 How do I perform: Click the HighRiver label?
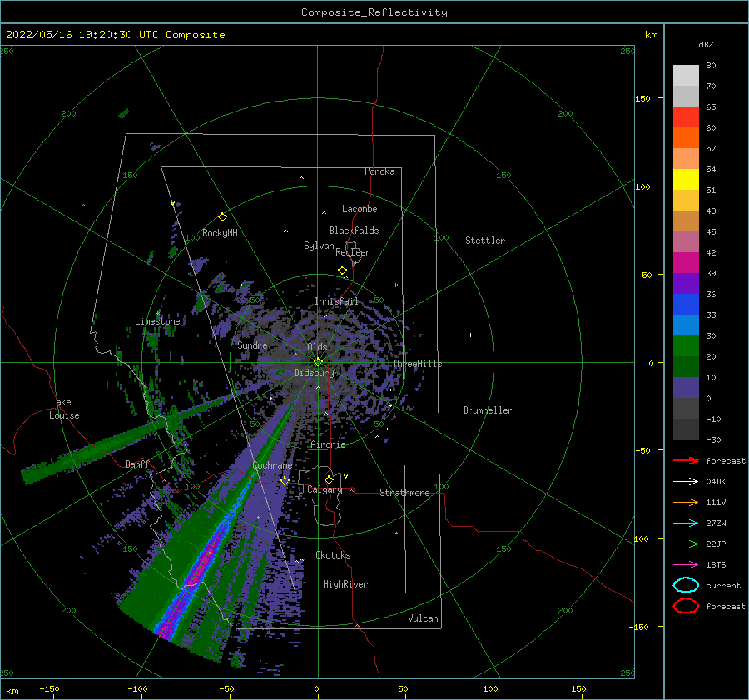pyautogui.click(x=345, y=584)
